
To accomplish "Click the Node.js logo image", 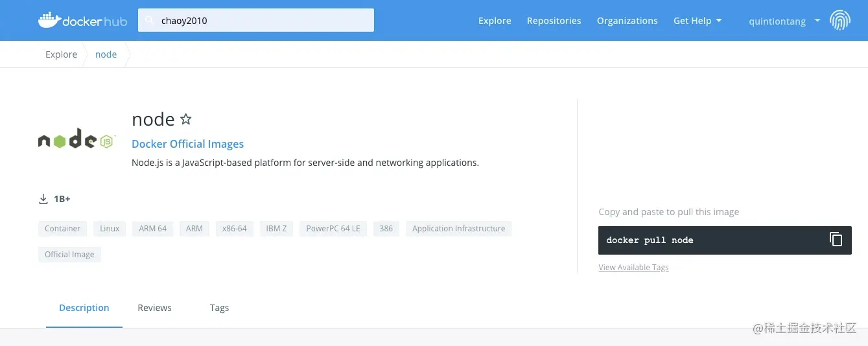I will [76, 138].
